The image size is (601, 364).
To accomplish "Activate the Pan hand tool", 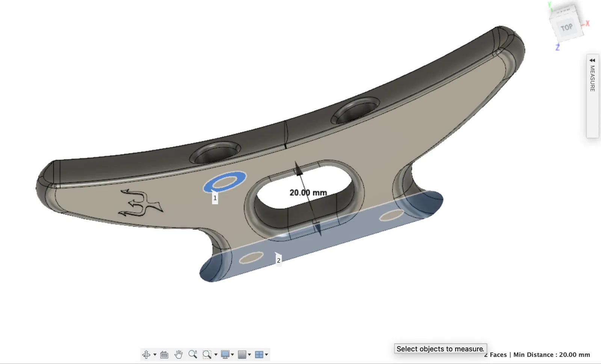I will 178,354.
